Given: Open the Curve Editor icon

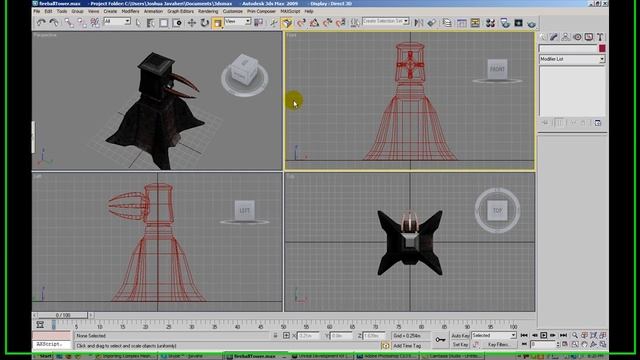Looking at the screenshot, I should [462, 23].
